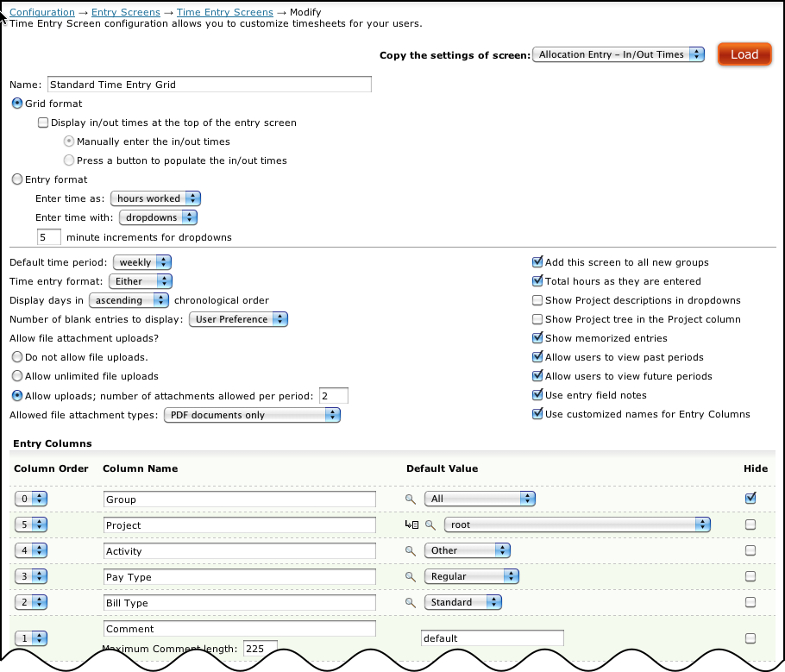Enable Show Project descriptions in dropdowns
Screen dimensions: 785x672
tap(537, 300)
